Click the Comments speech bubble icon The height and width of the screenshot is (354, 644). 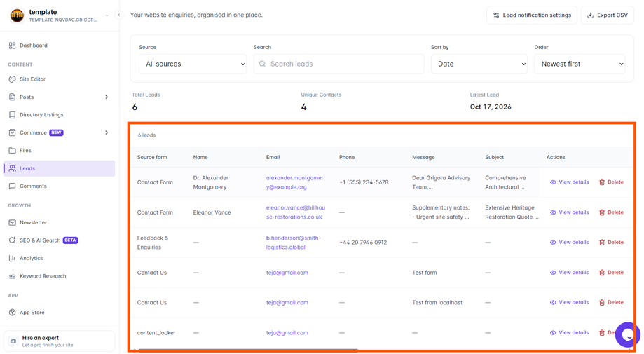coord(13,186)
